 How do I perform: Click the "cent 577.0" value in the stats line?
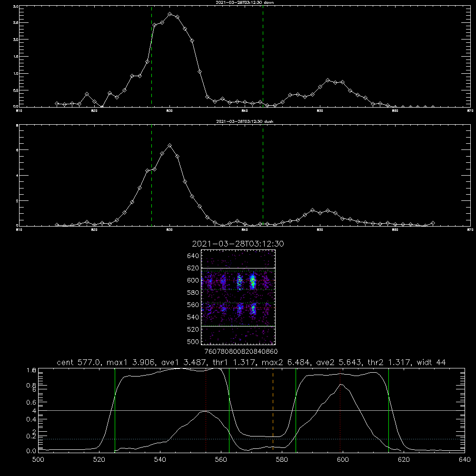click(x=78, y=362)
